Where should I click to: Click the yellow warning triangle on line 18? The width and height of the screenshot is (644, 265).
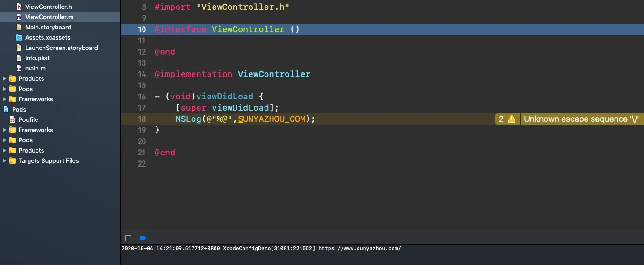click(512, 119)
